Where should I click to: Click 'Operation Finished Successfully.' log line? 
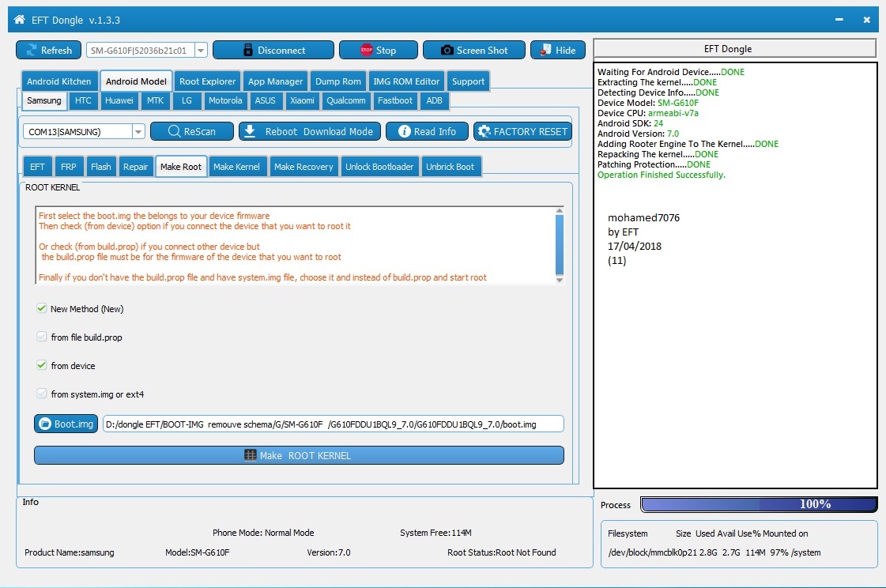[x=661, y=175]
